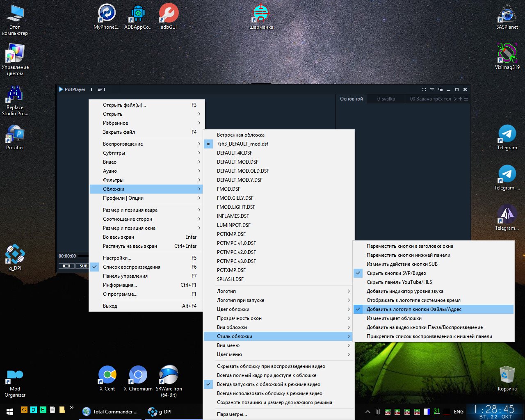
Task: Enable Добавить индикатор уровня звука
Action: click(434, 291)
